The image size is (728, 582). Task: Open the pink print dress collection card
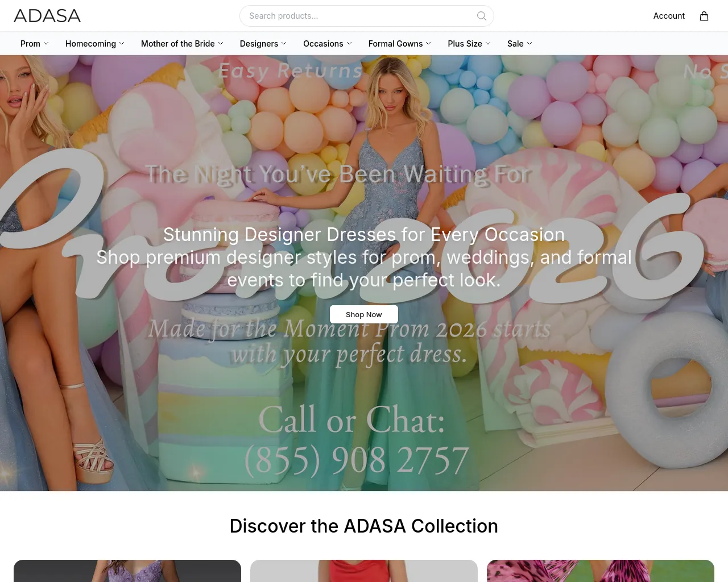(x=601, y=571)
